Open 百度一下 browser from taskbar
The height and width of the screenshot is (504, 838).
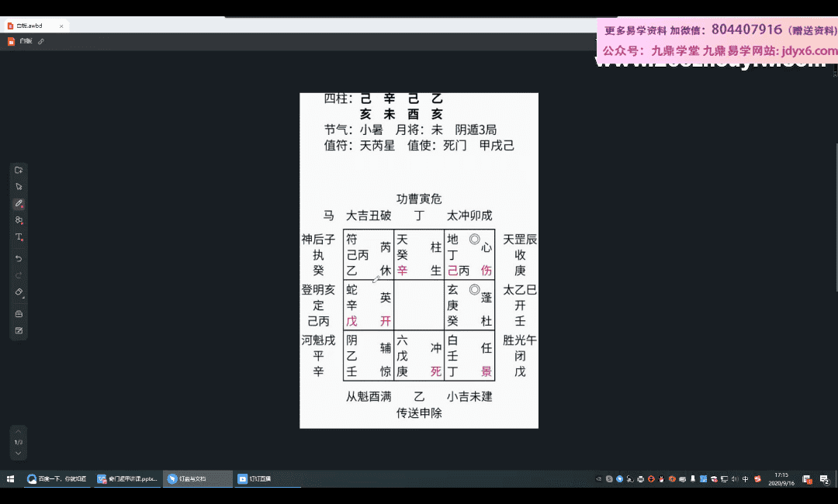pos(58,479)
